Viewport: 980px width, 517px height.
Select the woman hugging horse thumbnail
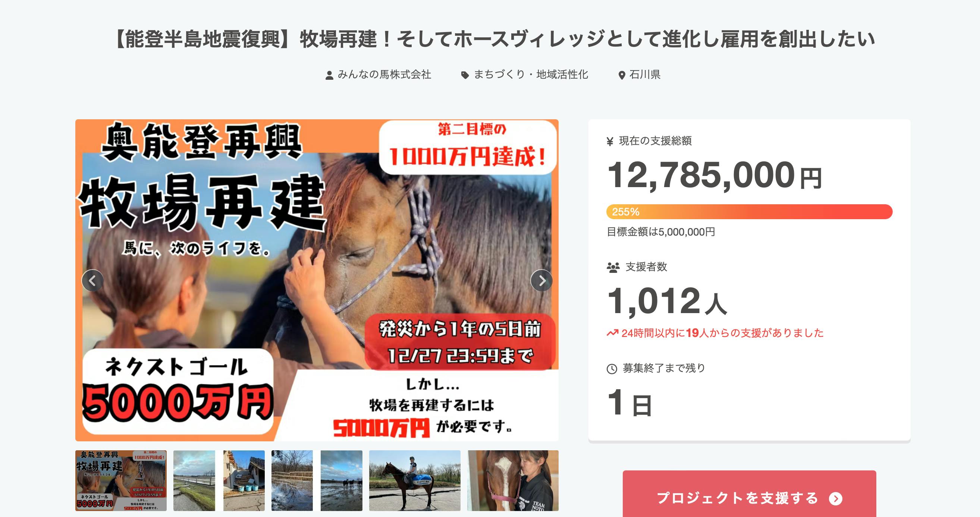(x=513, y=480)
